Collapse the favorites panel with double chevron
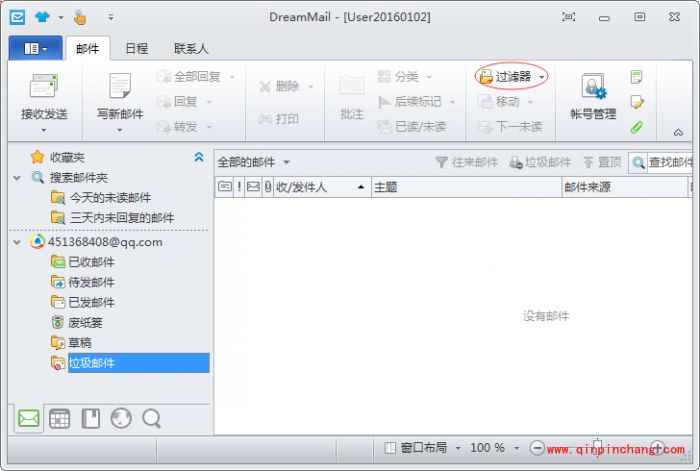 point(199,157)
